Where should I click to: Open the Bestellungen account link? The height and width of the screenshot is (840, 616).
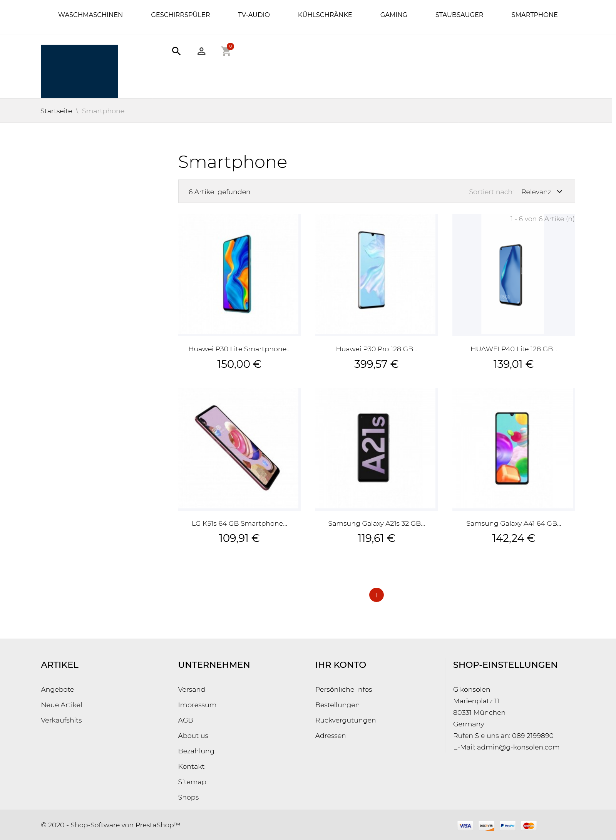click(337, 705)
